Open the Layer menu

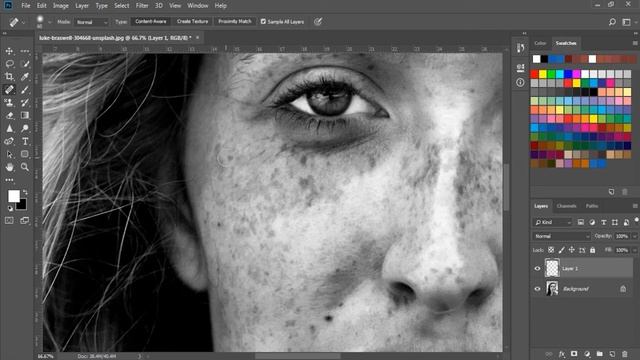tap(82, 6)
